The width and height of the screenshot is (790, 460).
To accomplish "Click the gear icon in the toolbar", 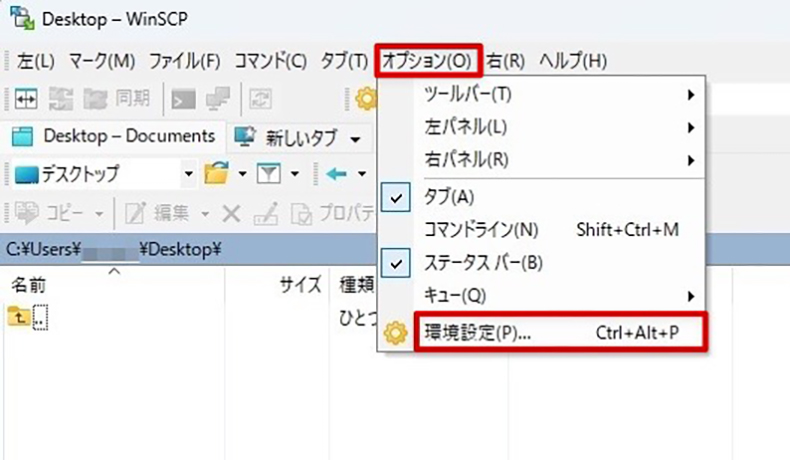I will pyautogui.click(x=366, y=99).
